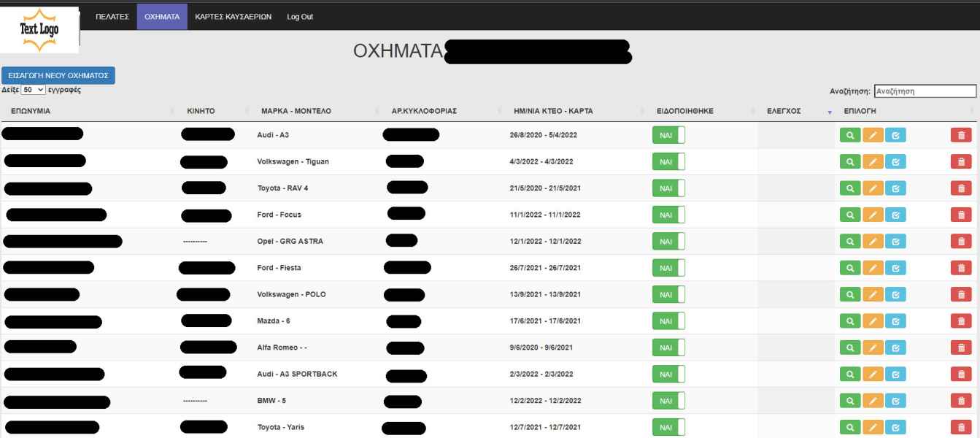Click the blue check icon for Toyota - RAV 4
This screenshot has width=980, height=438.
[895, 188]
